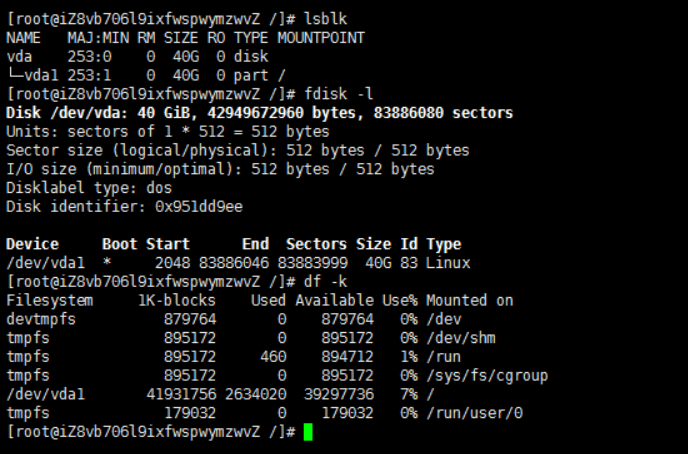Click the 'Filesystem' column header
The width and height of the screenshot is (688, 454).
click(x=50, y=300)
